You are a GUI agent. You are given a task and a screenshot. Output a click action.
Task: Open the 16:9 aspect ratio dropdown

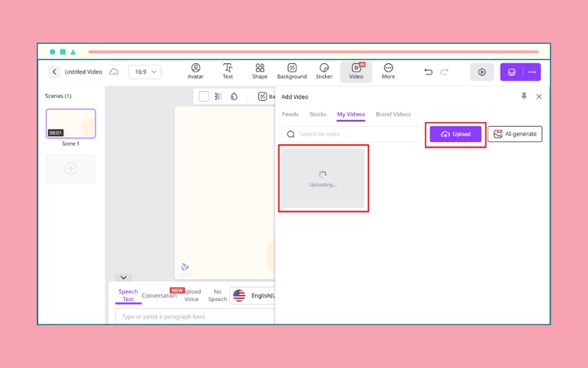144,72
